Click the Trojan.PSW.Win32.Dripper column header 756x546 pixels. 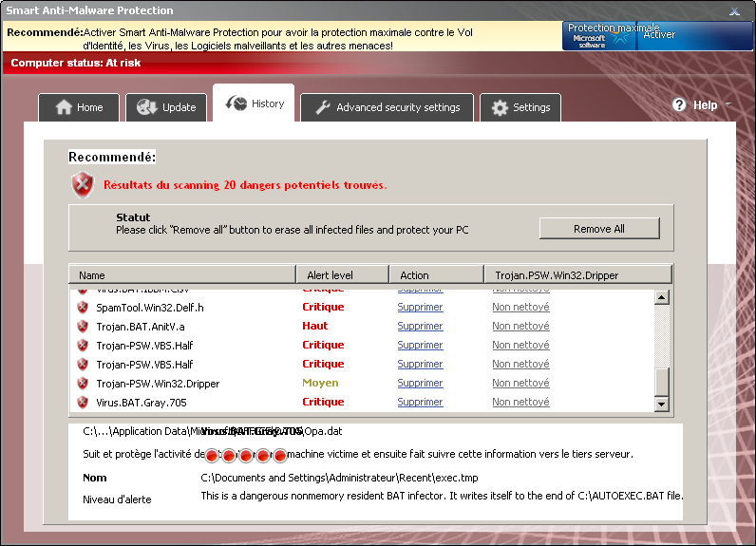tap(578, 274)
